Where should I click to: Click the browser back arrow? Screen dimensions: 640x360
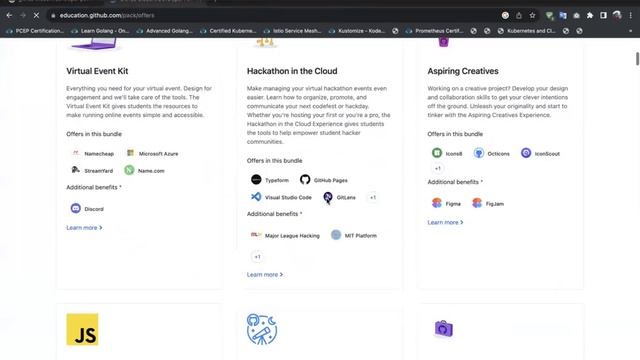pos(9,16)
